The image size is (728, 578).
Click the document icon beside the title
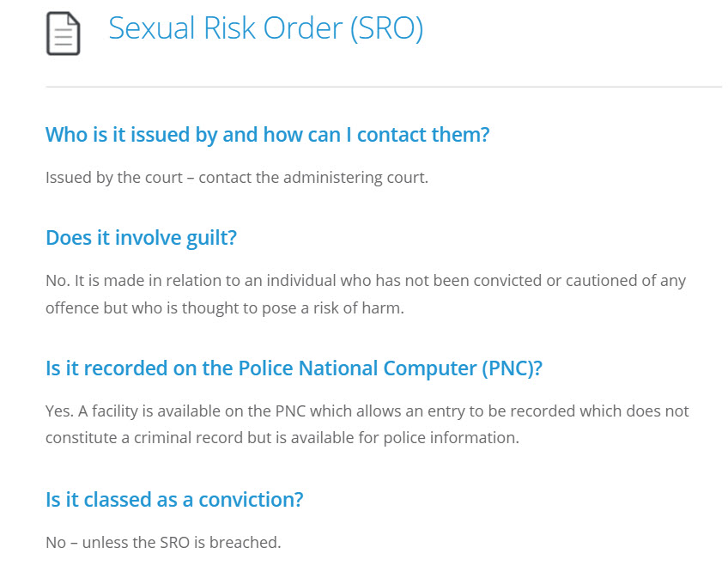(x=64, y=33)
